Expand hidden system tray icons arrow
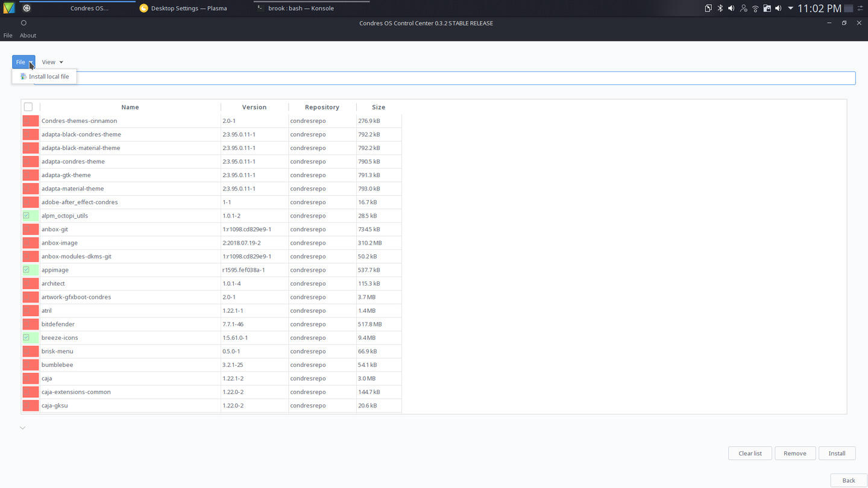Viewport: 868px width, 488px height. pos(790,8)
